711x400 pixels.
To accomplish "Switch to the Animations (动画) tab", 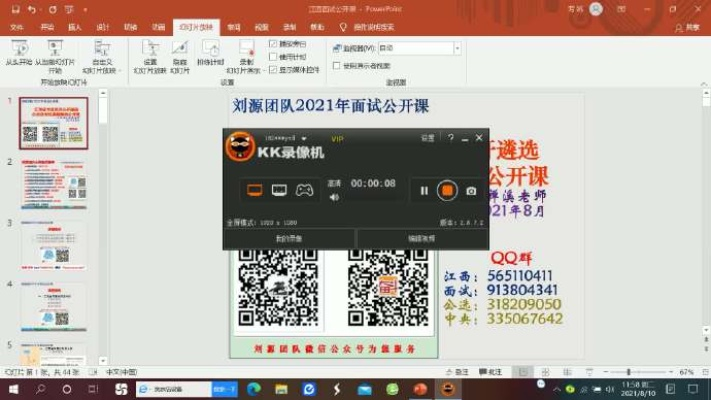I will pyautogui.click(x=158, y=27).
